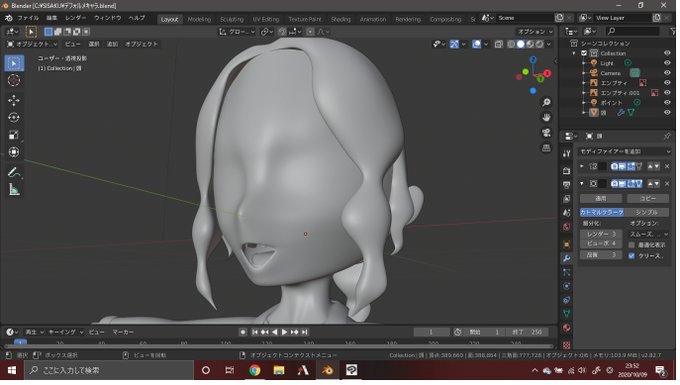Select the 3D Cursor tool
Screen dimensions: 680x385
(14, 81)
